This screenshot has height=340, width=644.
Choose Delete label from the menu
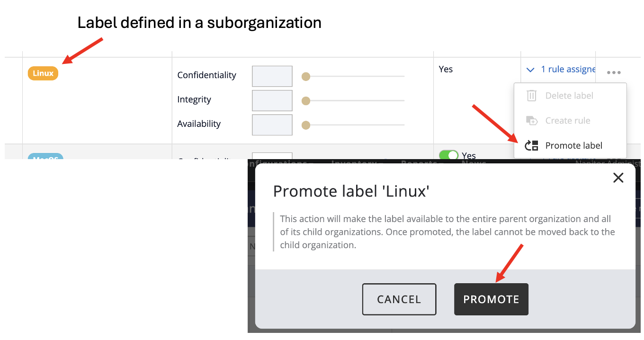tap(569, 96)
